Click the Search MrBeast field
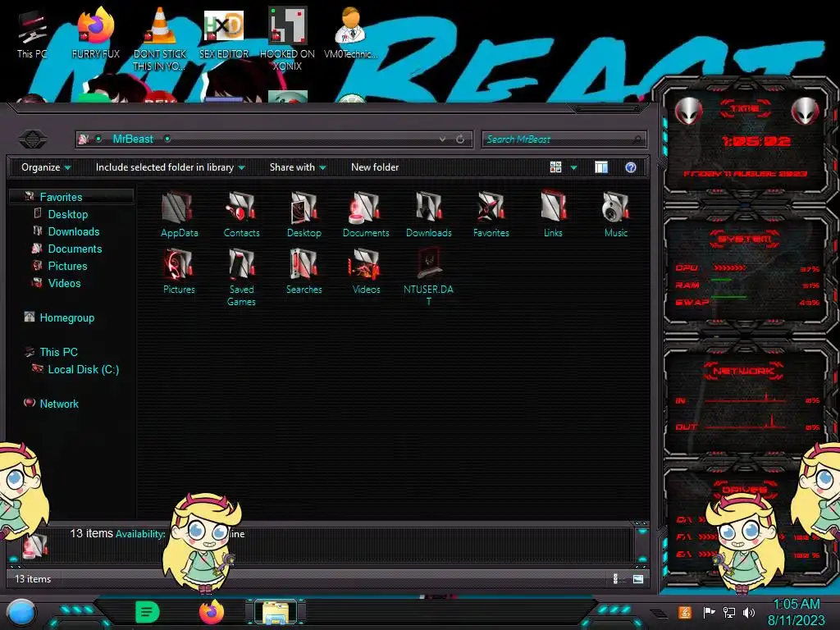The height and width of the screenshot is (630, 840). [x=564, y=139]
